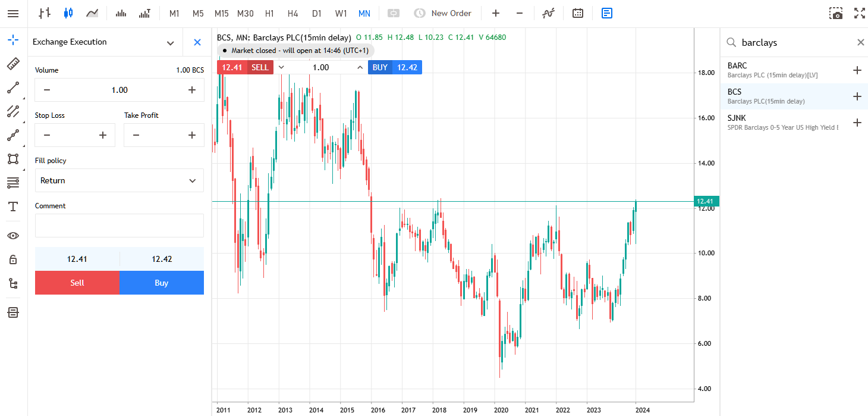Select M30 timeframe
Screen dimensions: 868x416
pyautogui.click(x=246, y=13)
